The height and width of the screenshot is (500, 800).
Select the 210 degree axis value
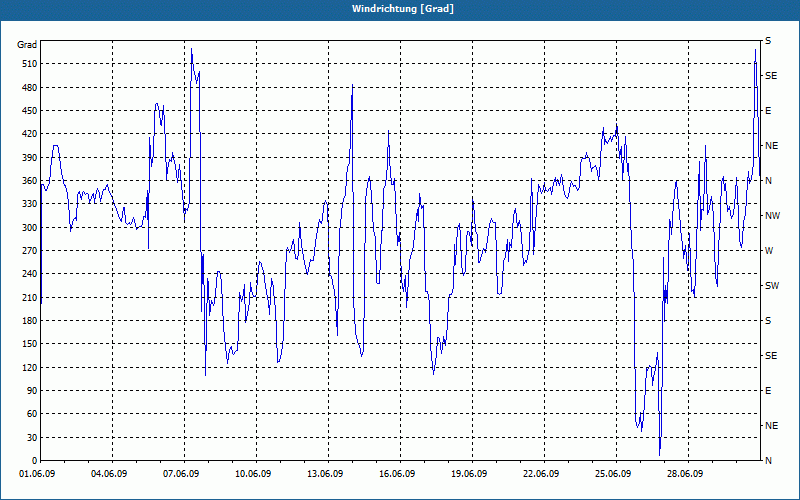click(30, 297)
